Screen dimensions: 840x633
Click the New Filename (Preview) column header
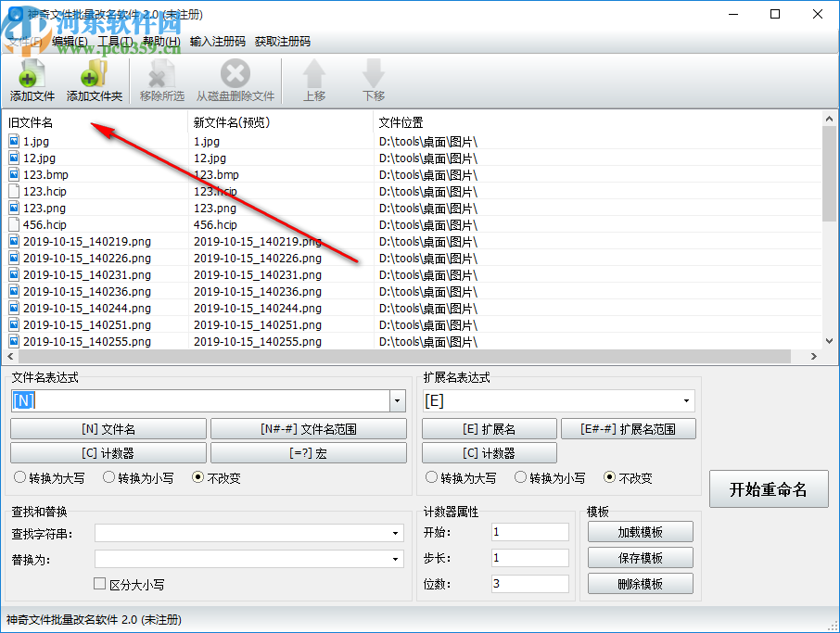pyautogui.click(x=281, y=122)
